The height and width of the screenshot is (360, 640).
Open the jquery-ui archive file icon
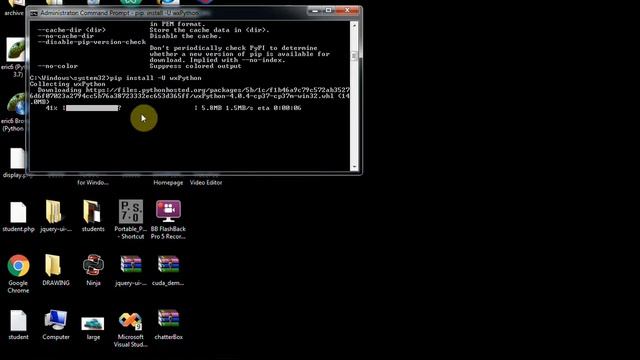pyautogui.click(x=131, y=264)
